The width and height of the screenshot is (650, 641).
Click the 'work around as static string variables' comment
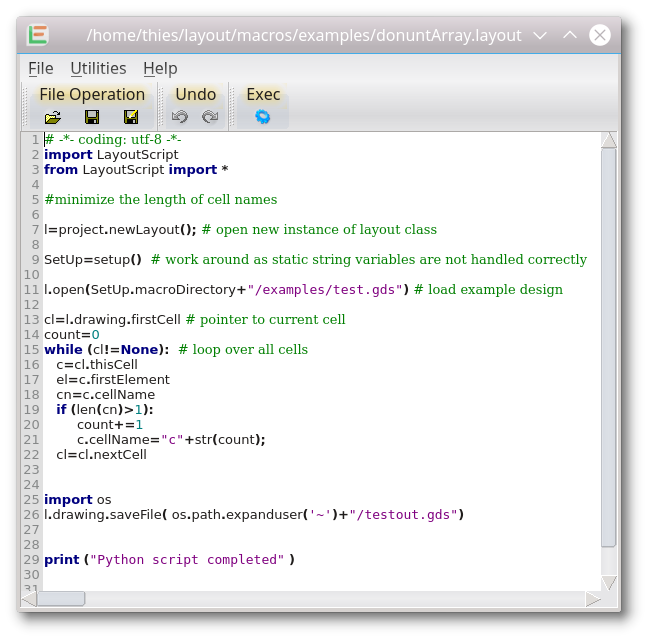[x=290, y=260]
